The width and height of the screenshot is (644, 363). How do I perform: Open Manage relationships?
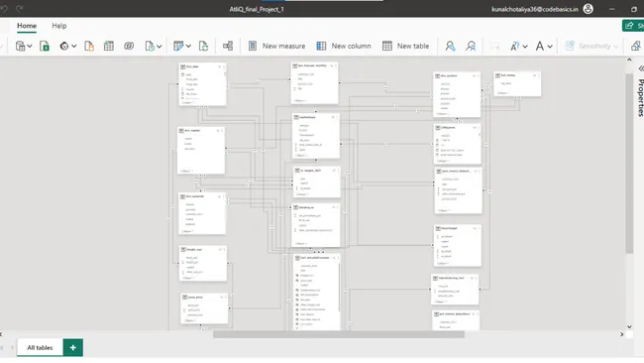[x=228, y=46]
